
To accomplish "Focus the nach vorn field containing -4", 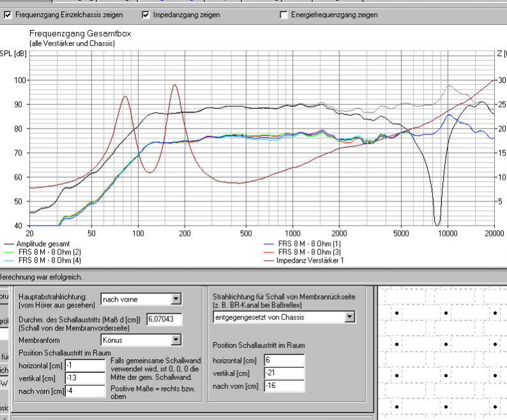I will pos(84,391).
